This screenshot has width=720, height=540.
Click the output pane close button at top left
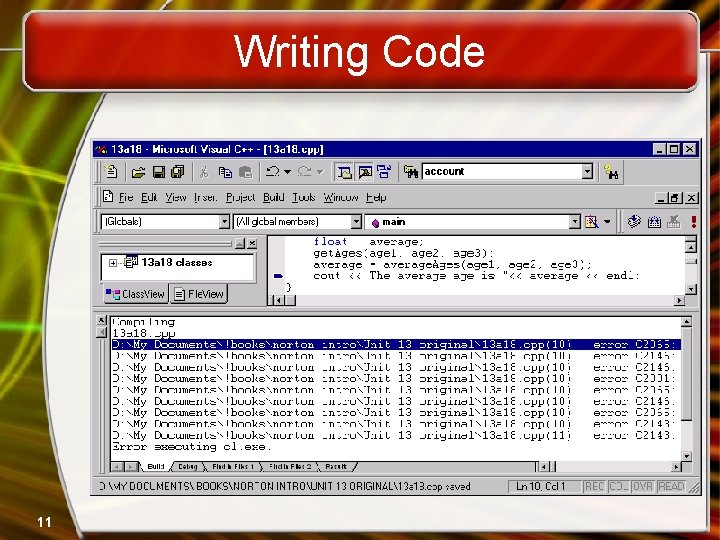(x=102, y=320)
